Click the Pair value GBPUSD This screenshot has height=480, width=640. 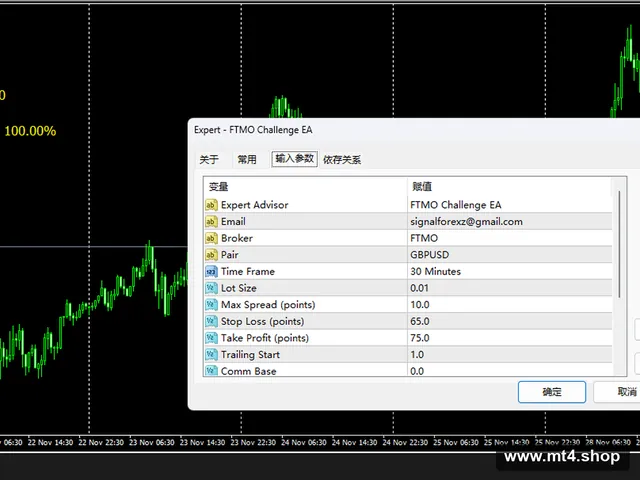429,255
